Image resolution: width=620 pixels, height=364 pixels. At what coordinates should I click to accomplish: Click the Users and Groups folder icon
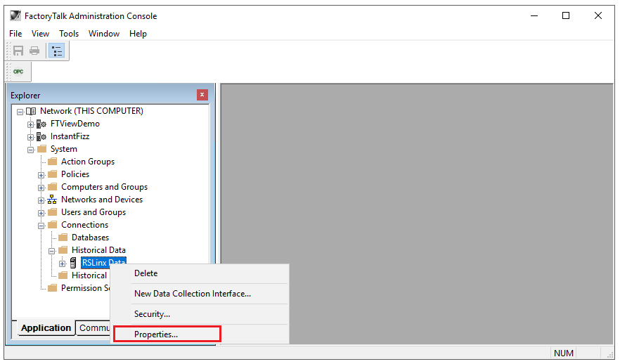coord(52,212)
